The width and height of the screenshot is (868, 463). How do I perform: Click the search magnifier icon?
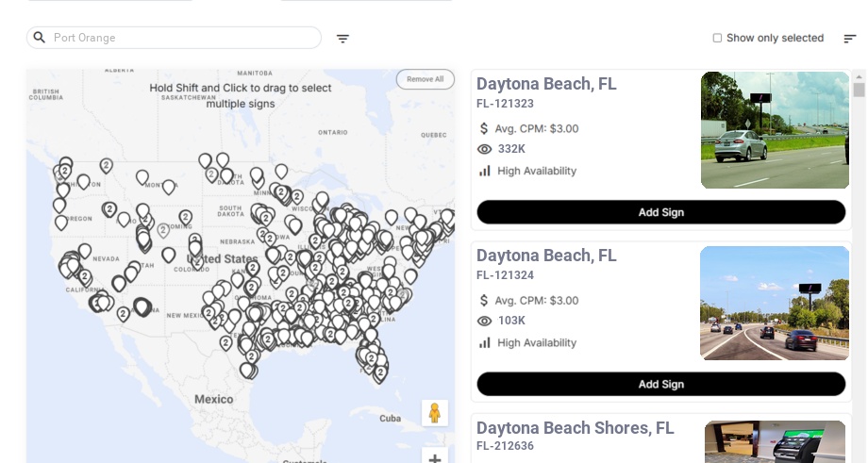point(40,38)
